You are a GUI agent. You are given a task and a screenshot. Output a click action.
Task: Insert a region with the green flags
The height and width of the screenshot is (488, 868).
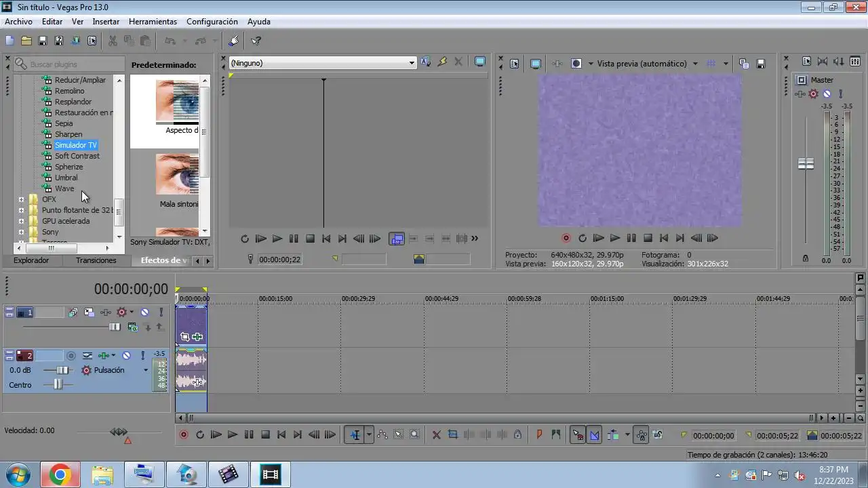pyautogui.click(x=556, y=435)
